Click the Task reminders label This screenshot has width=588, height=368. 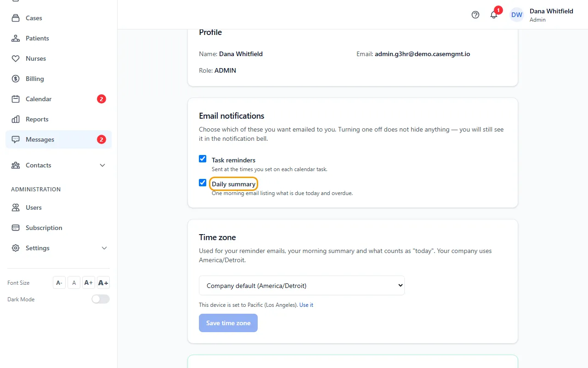click(x=233, y=160)
